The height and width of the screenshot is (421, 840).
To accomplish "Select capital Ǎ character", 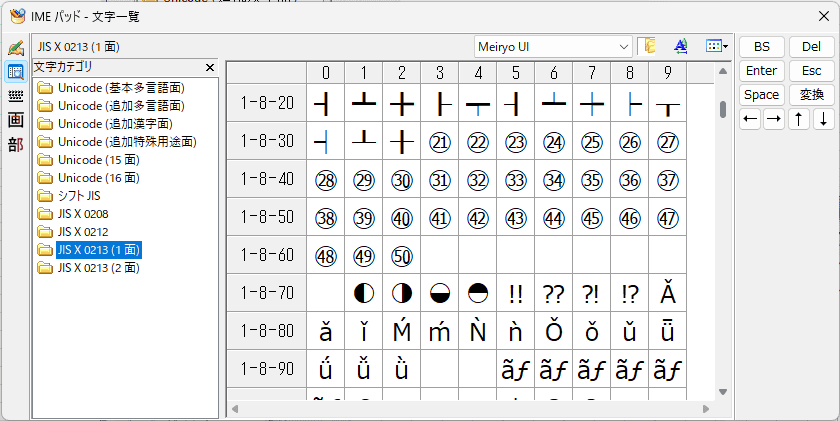I will [668, 293].
